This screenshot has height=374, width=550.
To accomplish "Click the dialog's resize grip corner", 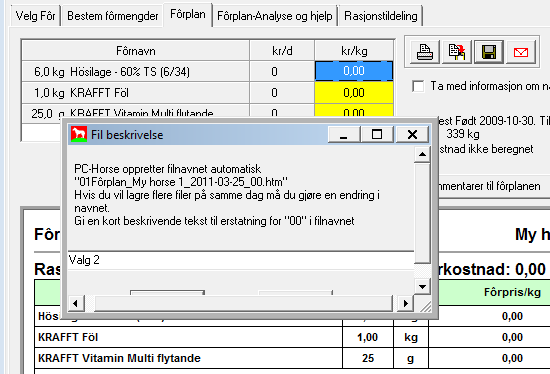I will [x=425, y=306].
